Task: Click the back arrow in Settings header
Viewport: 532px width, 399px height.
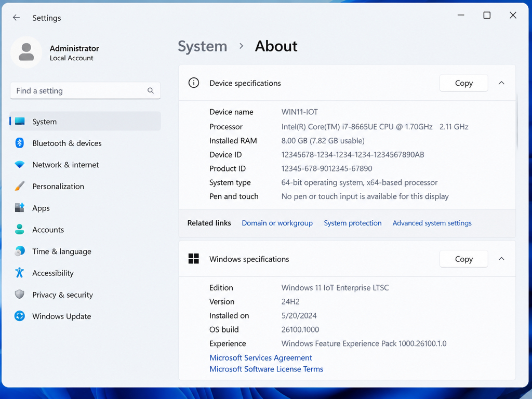Action: pyautogui.click(x=16, y=18)
